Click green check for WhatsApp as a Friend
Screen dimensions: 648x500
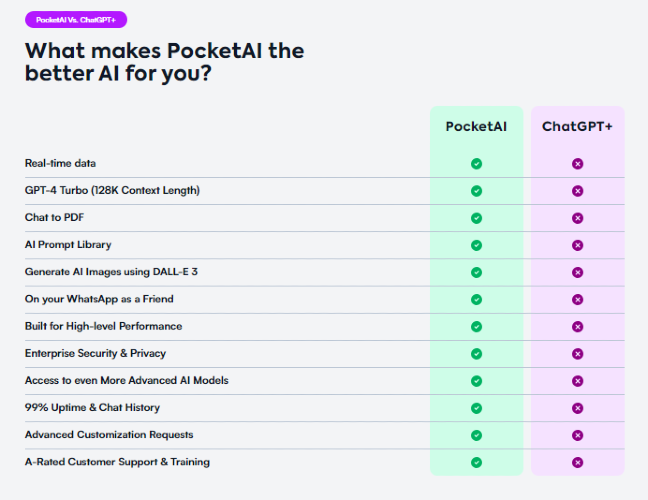pyautogui.click(x=476, y=300)
